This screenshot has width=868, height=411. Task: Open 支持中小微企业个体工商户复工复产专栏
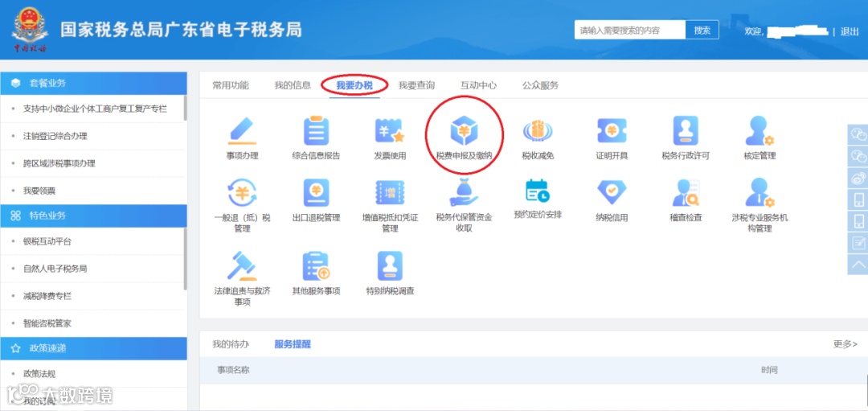click(95, 109)
